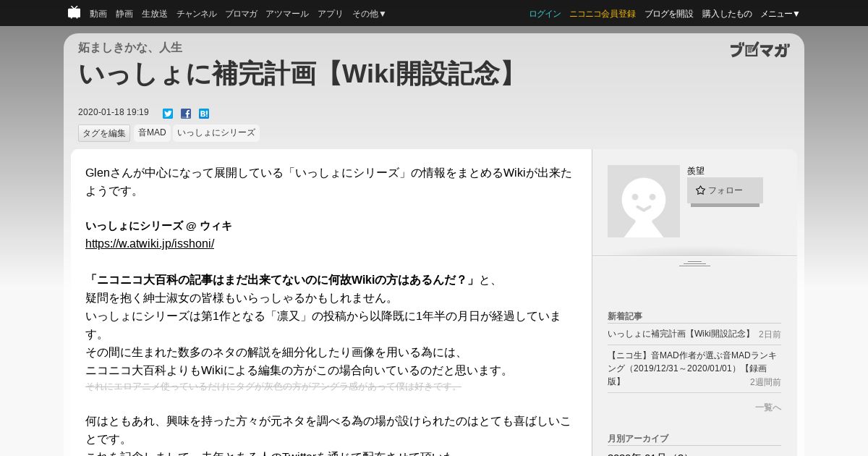
Task: Open チャンネル in top navigation
Action: (x=197, y=14)
